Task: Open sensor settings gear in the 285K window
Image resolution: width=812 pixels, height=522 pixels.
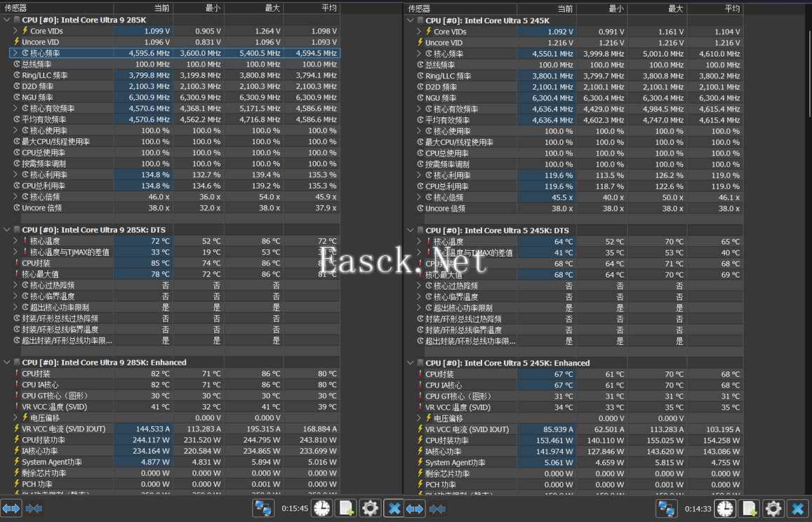Action: click(x=370, y=509)
